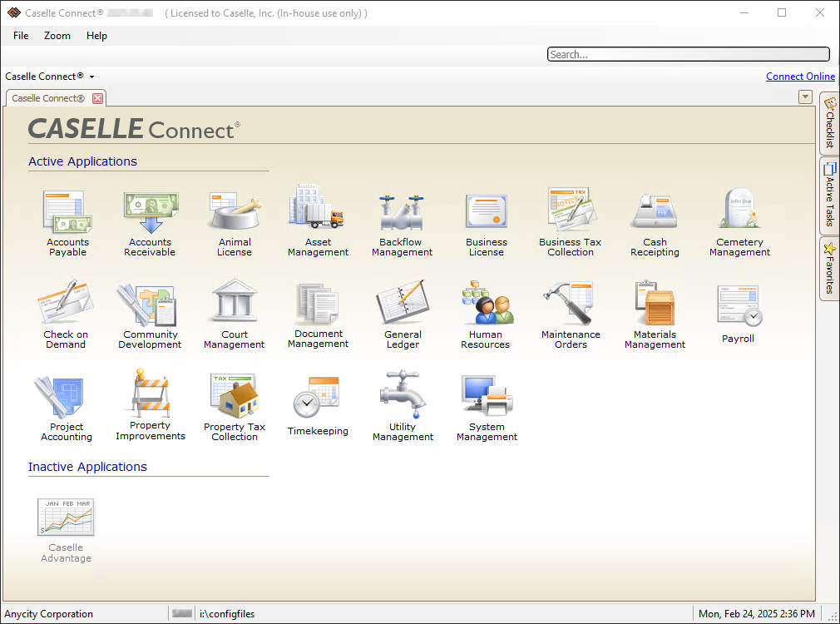
Task: Launch Materials Management module
Action: pos(655,314)
